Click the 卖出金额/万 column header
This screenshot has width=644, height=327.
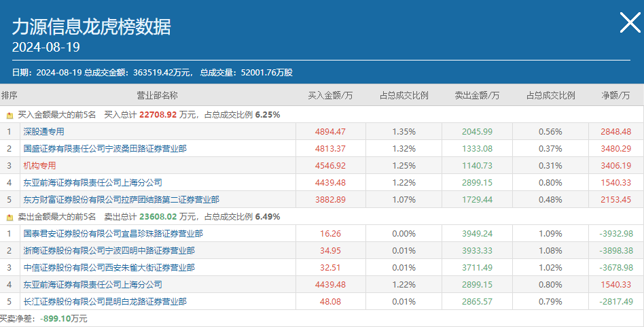[477, 95]
